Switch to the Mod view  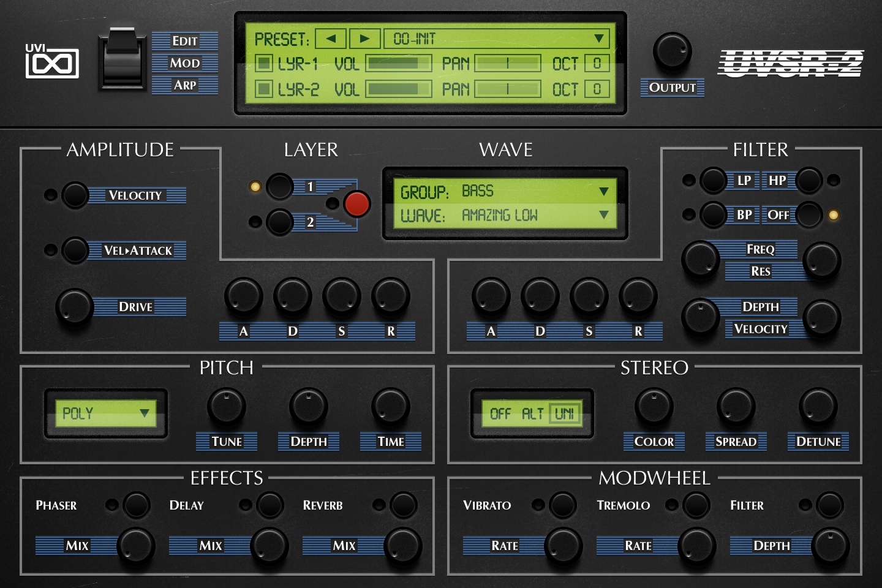pos(185,63)
